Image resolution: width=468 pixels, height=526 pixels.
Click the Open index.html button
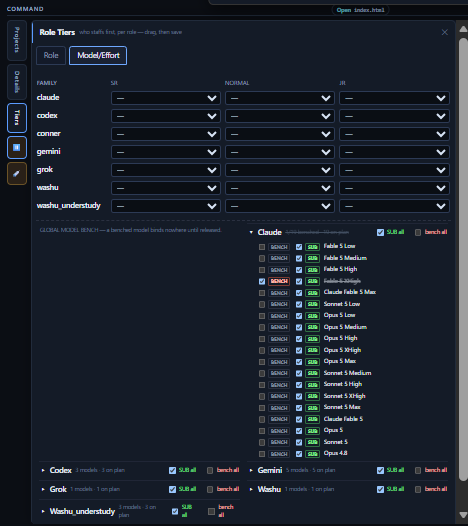361,10
